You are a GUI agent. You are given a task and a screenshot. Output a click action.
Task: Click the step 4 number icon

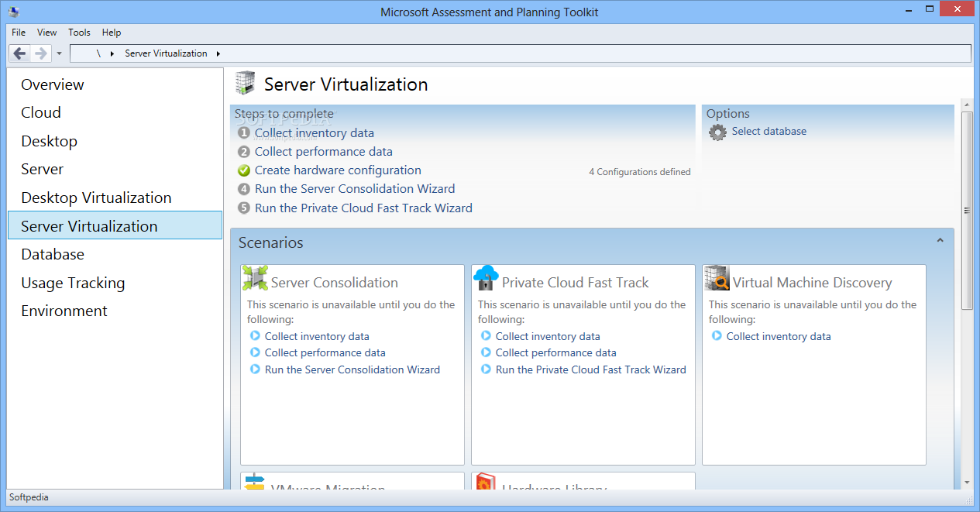(244, 189)
